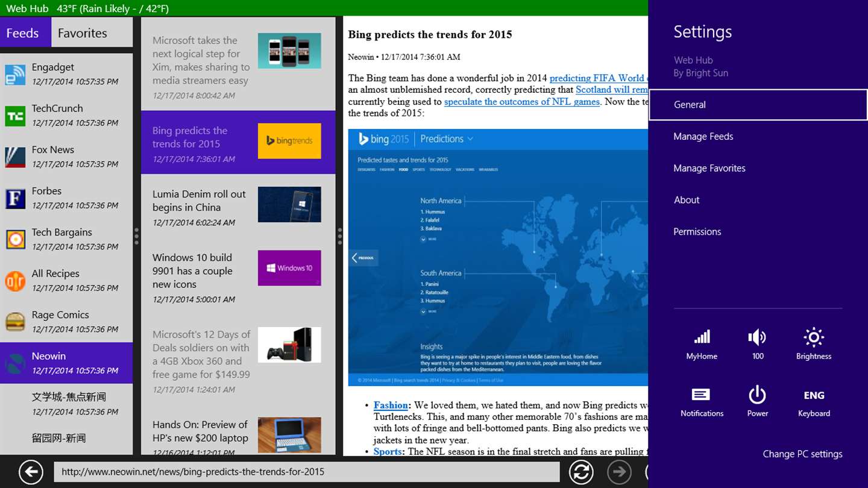Click the bing trends article thumbnail
This screenshot has height=488, width=868.
coord(289,141)
